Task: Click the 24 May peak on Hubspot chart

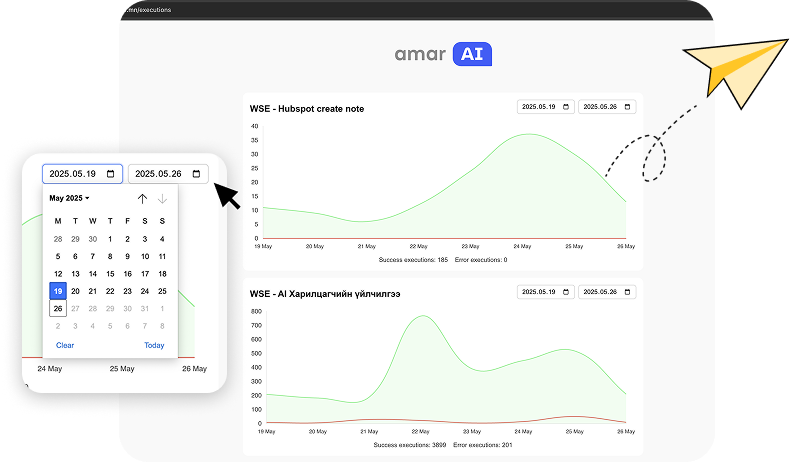Action: click(524, 134)
